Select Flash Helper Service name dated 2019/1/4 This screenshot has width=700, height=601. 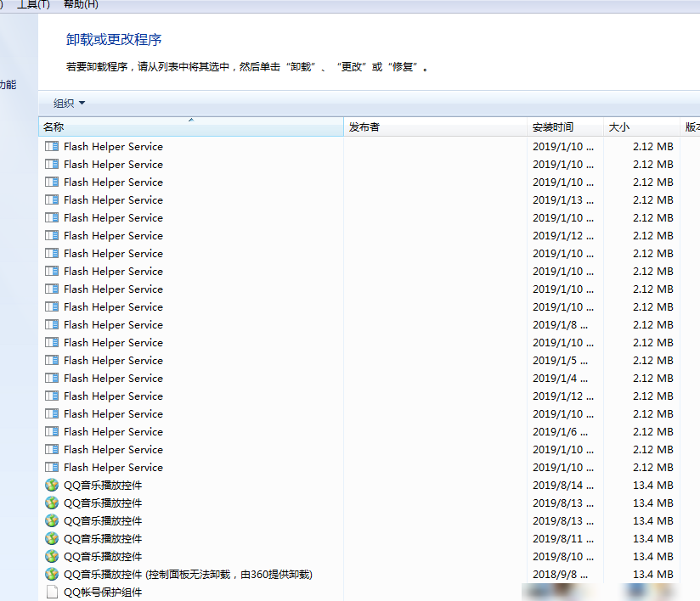[113, 379]
